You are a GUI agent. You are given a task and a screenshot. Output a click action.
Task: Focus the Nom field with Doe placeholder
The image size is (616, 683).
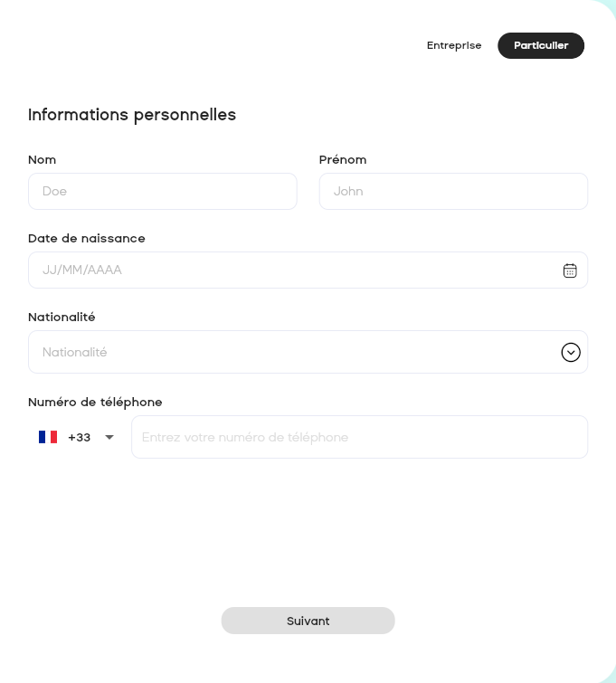(163, 192)
